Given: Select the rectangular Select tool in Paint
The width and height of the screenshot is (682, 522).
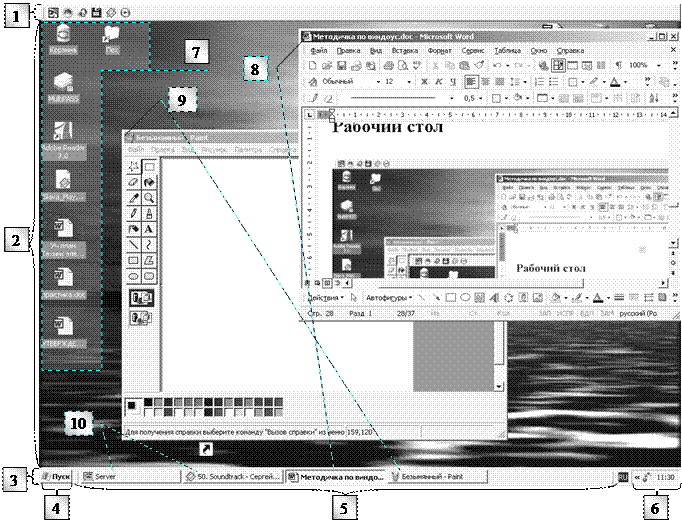Looking at the screenshot, I should pos(149,167).
